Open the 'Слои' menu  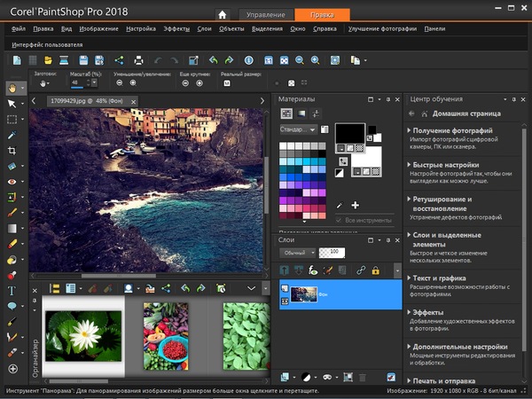pos(203,29)
